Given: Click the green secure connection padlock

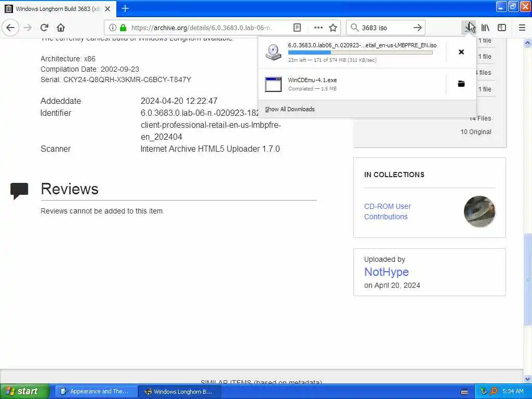Looking at the screenshot, I should click(x=123, y=28).
